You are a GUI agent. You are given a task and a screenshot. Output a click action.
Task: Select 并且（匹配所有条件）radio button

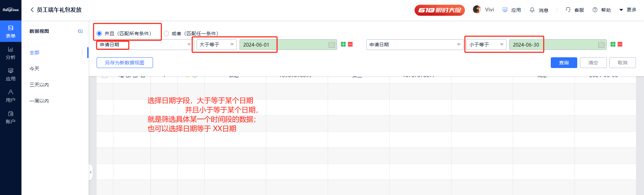(99, 34)
